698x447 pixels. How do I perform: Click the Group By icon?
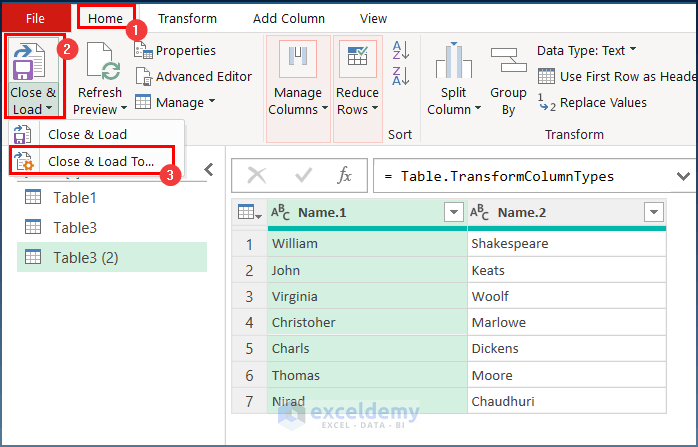click(x=508, y=60)
